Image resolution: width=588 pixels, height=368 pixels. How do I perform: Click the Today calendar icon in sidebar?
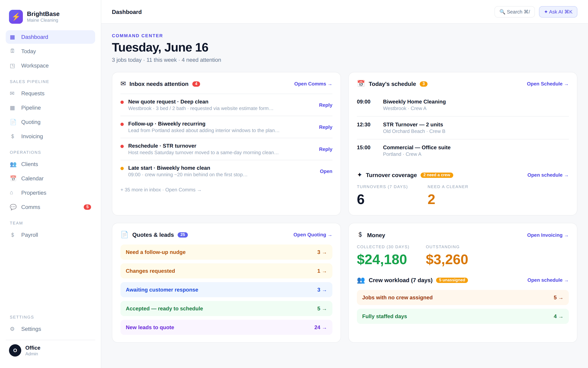(12, 51)
